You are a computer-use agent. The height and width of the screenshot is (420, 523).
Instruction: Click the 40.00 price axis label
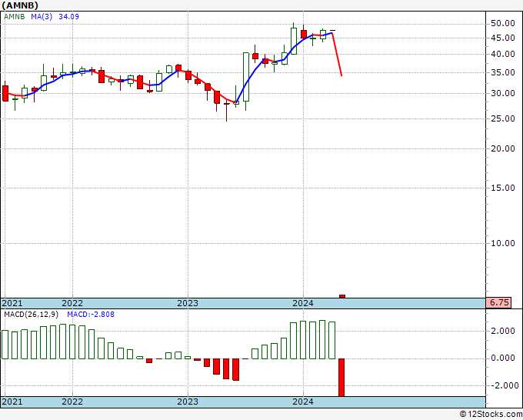[503, 54]
